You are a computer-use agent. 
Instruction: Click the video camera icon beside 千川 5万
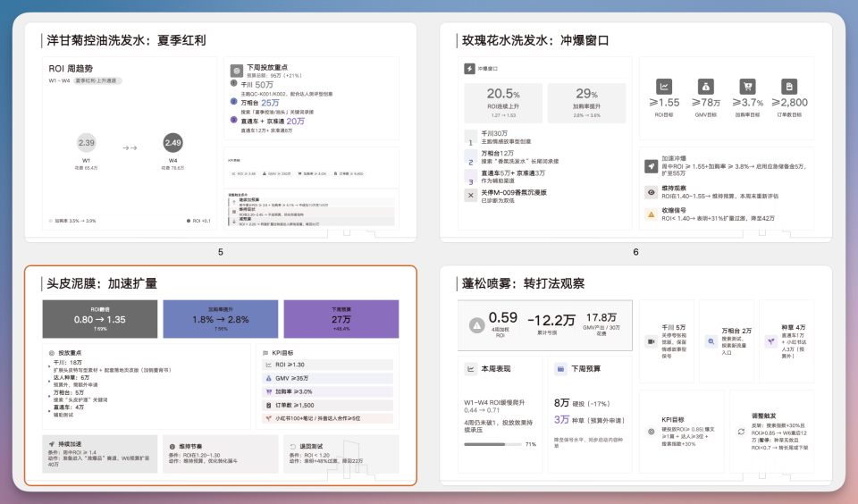coord(652,341)
